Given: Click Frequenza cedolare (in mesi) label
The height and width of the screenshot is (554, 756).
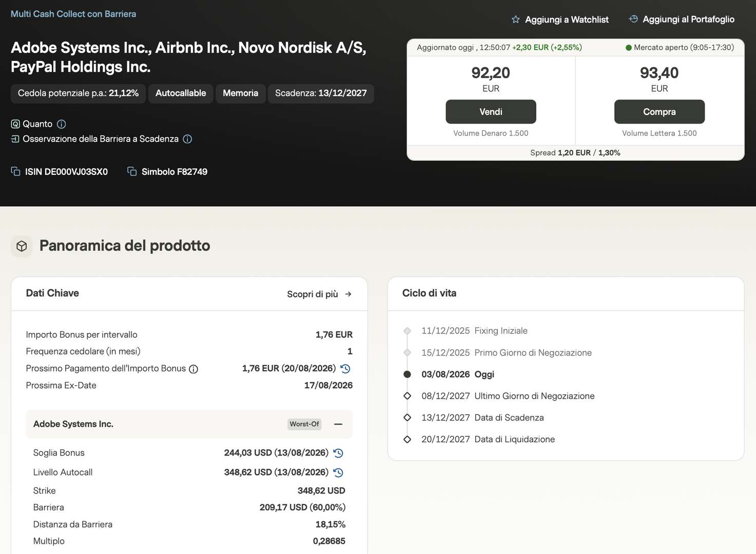Looking at the screenshot, I should [83, 351].
